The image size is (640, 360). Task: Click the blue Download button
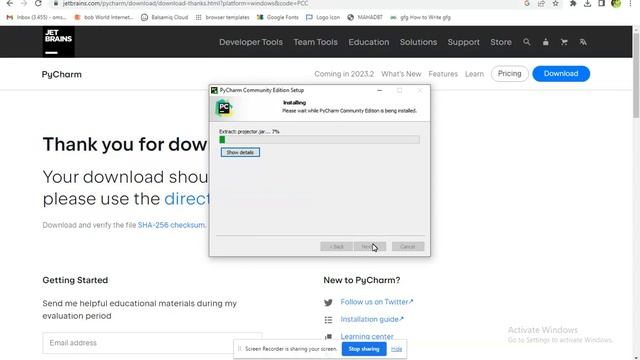tap(561, 73)
